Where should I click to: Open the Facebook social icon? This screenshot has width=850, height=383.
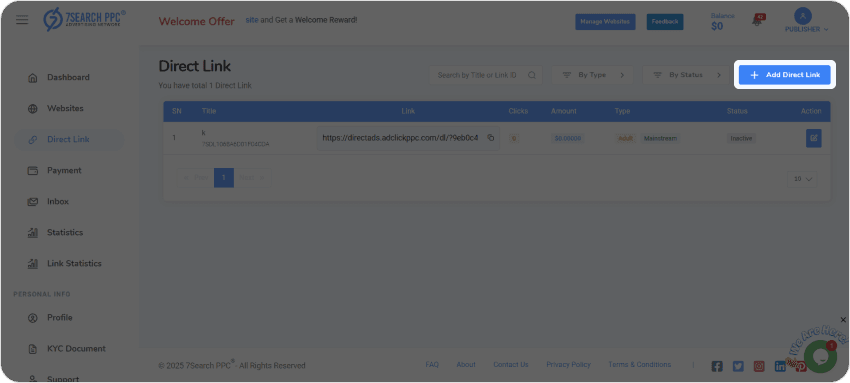click(x=717, y=367)
